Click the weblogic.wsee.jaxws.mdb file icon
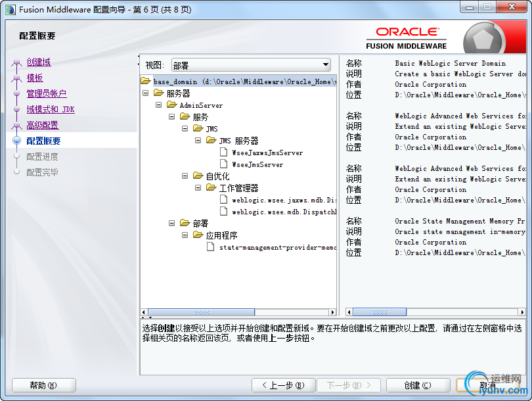This screenshot has height=401, width=532. (x=223, y=199)
